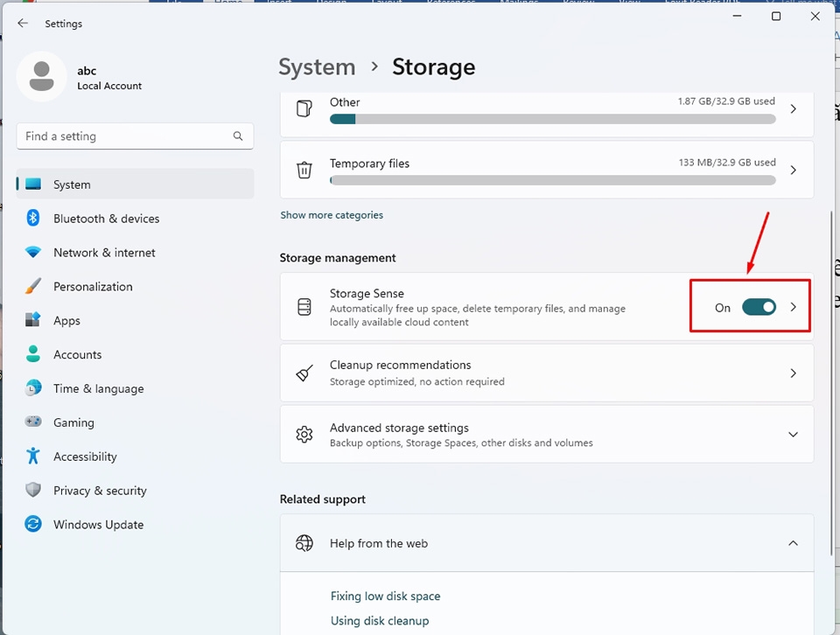Viewport: 840px width, 635px height.
Task: Click the Related support heading
Action: click(x=323, y=499)
